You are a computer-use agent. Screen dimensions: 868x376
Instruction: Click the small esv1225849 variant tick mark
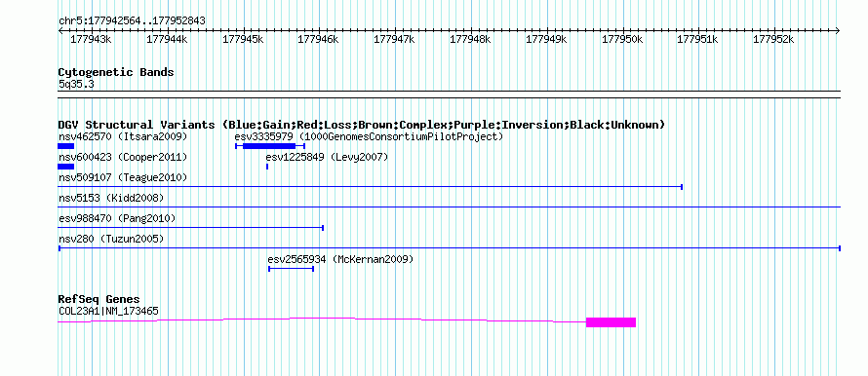(267, 167)
